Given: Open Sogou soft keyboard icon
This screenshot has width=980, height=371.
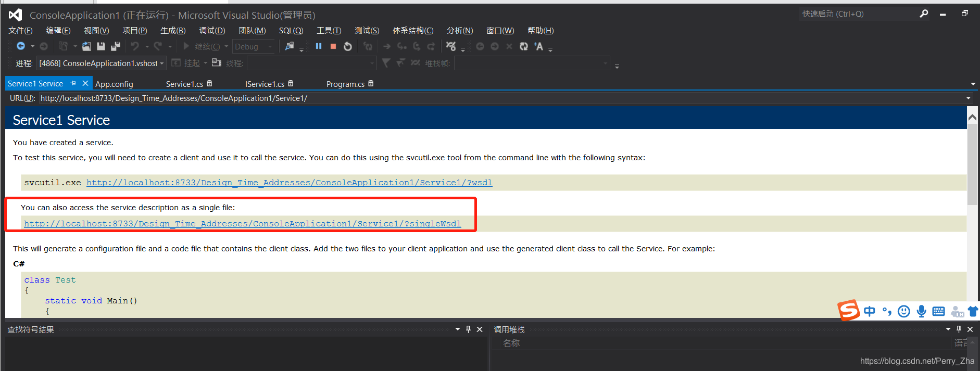Looking at the screenshot, I should pyautogui.click(x=938, y=311).
